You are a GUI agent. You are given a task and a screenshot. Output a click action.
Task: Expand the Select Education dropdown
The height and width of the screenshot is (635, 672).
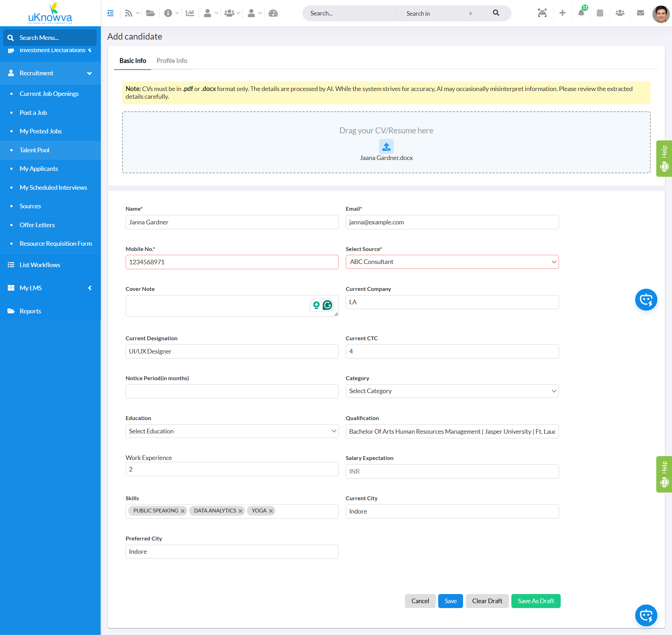(232, 431)
